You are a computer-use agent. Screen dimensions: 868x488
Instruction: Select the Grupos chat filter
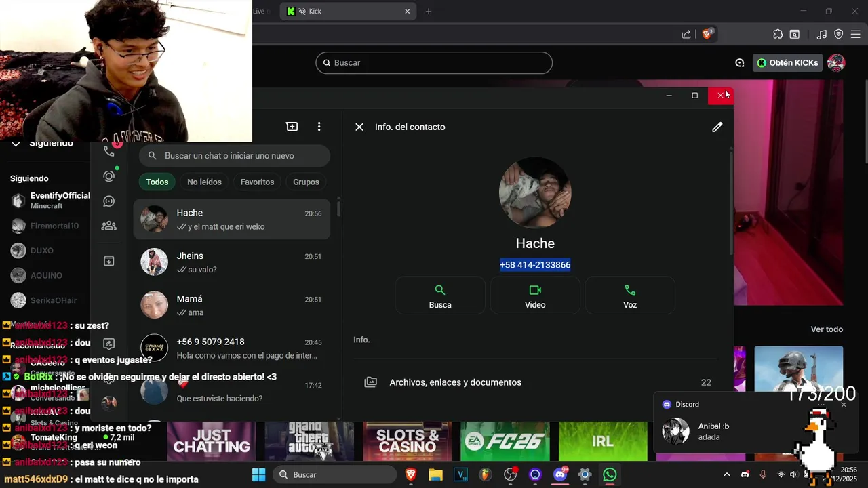[306, 182]
